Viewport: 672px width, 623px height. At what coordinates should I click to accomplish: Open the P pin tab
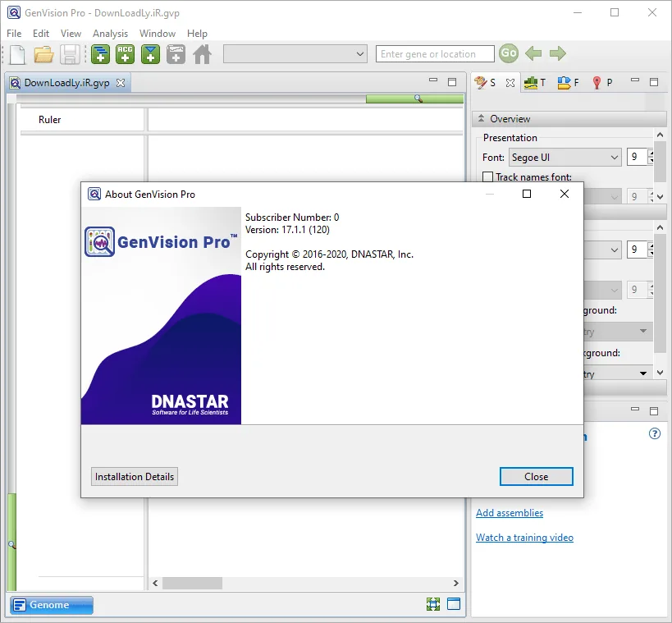coord(602,82)
